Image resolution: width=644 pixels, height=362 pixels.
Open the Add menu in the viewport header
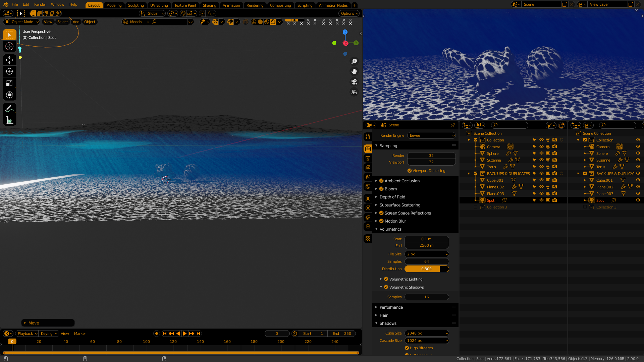point(76,22)
